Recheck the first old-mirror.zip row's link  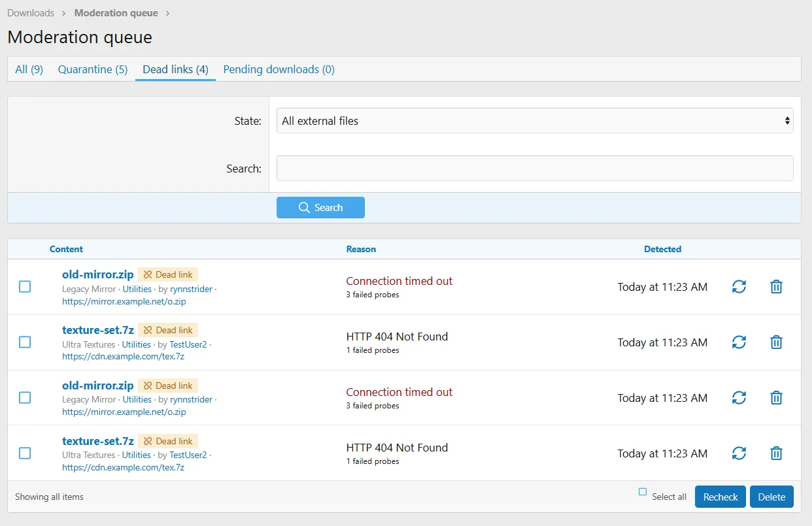739,287
